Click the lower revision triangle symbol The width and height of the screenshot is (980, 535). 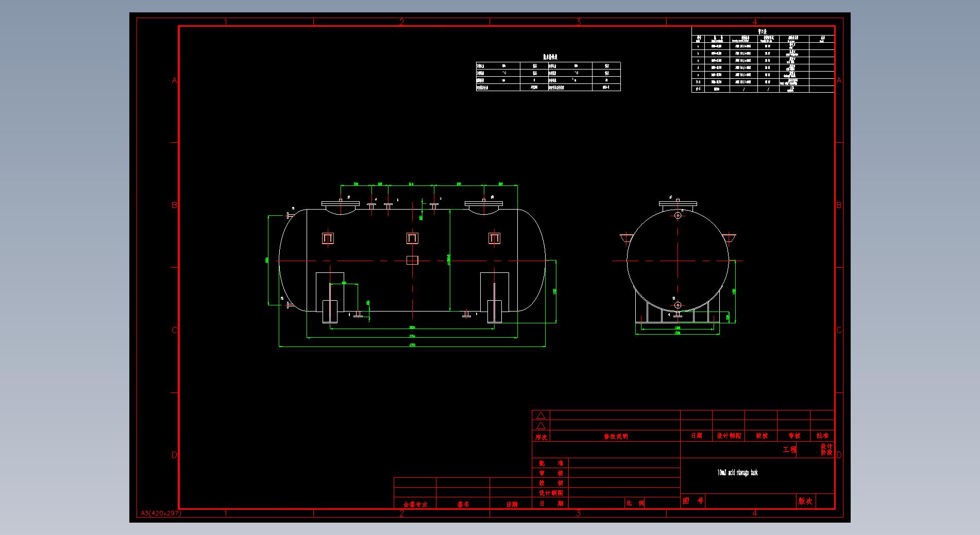(x=540, y=425)
